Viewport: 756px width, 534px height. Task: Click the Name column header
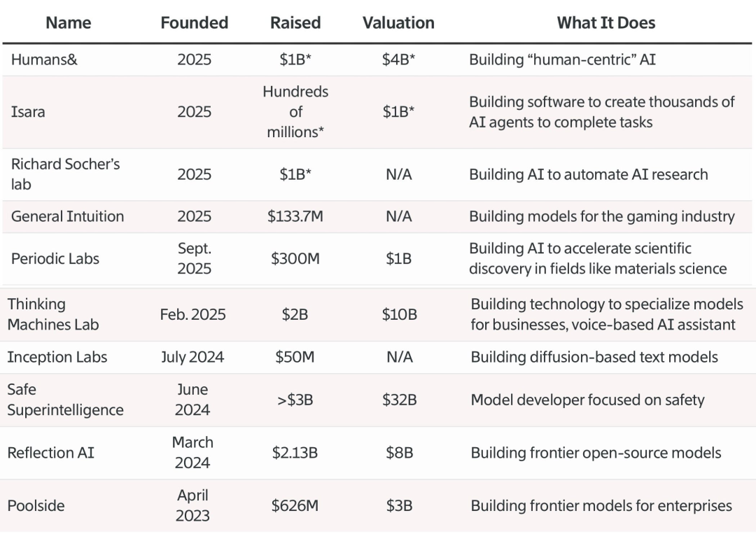(x=68, y=23)
